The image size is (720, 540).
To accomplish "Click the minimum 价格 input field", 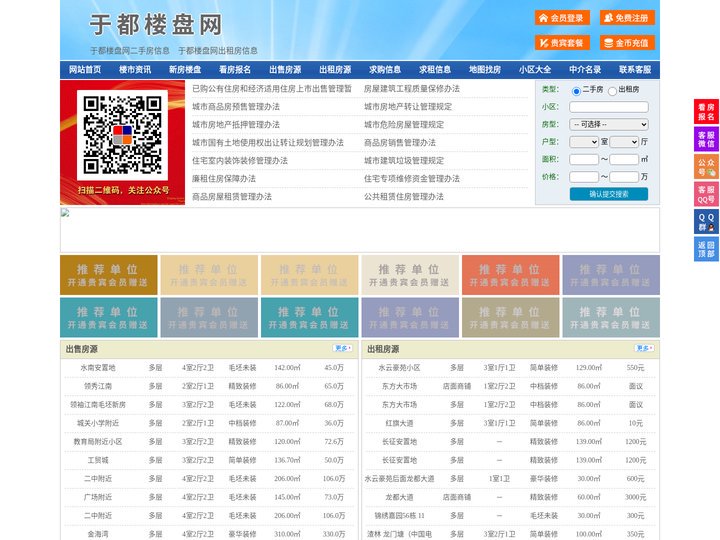I will point(584,177).
